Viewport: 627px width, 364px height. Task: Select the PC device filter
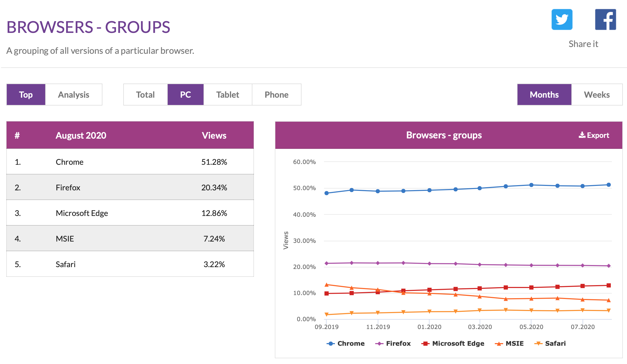click(185, 95)
